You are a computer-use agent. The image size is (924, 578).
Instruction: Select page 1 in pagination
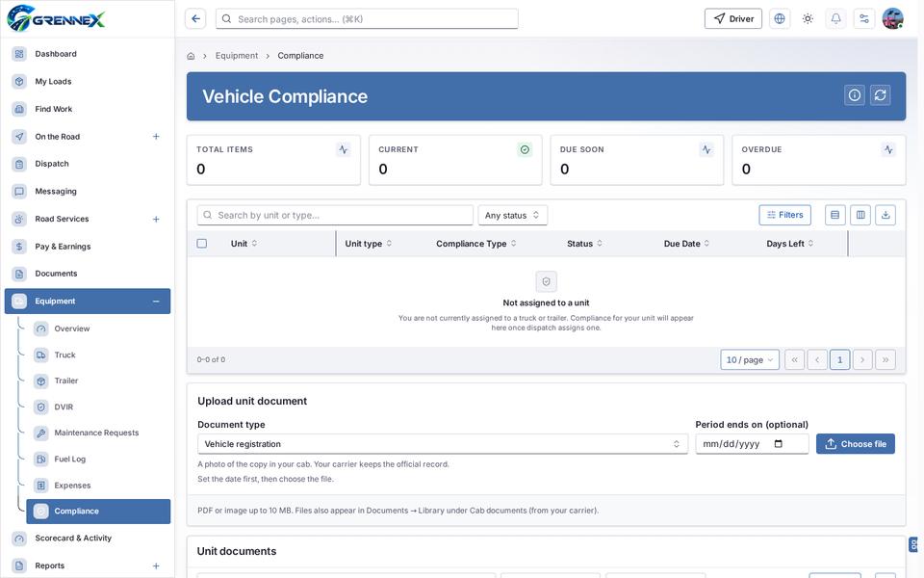[x=839, y=359]
